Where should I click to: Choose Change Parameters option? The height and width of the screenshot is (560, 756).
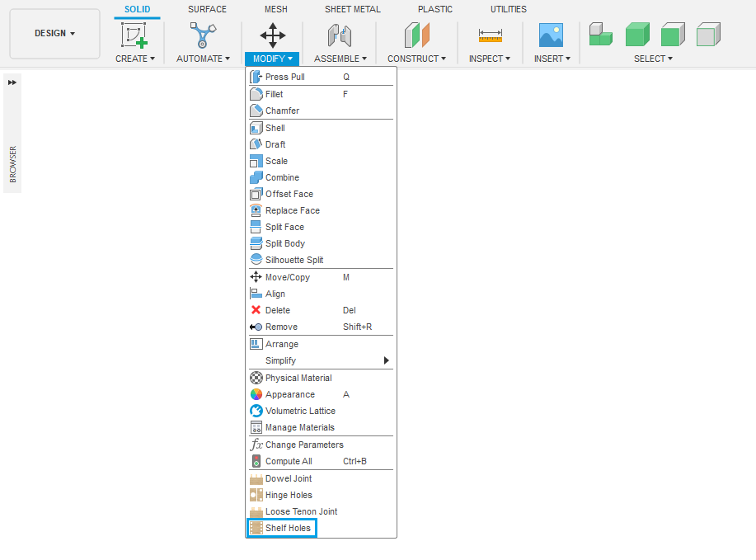tap(304, 445)
